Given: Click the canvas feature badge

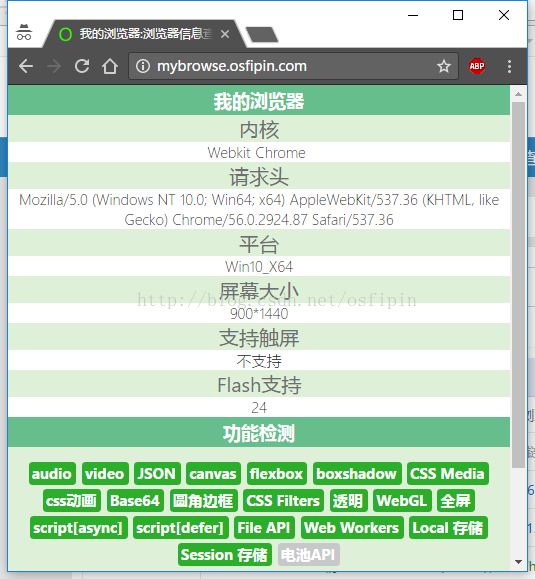Looking at the screenshot, I should coord(213,474).
